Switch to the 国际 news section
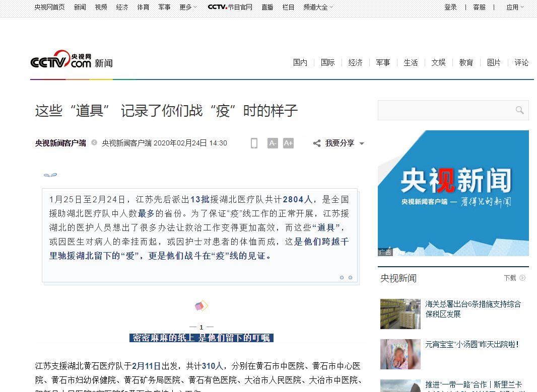This screenshot has height=392, width=537. point(327,62)
